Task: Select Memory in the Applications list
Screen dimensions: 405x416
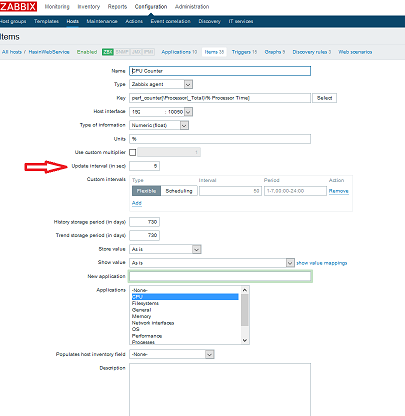Action: coord(185,316)
